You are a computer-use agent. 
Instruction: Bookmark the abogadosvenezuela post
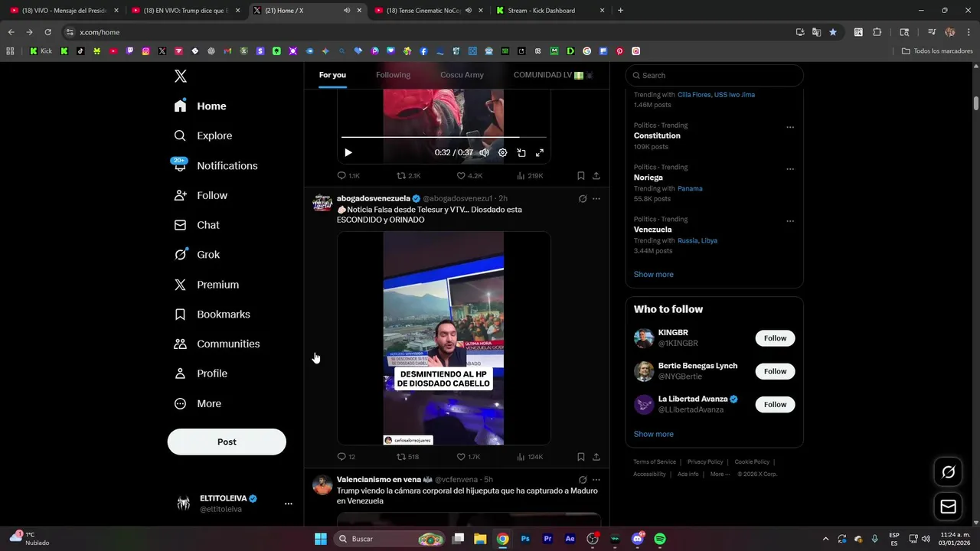[x=581, y=457]
